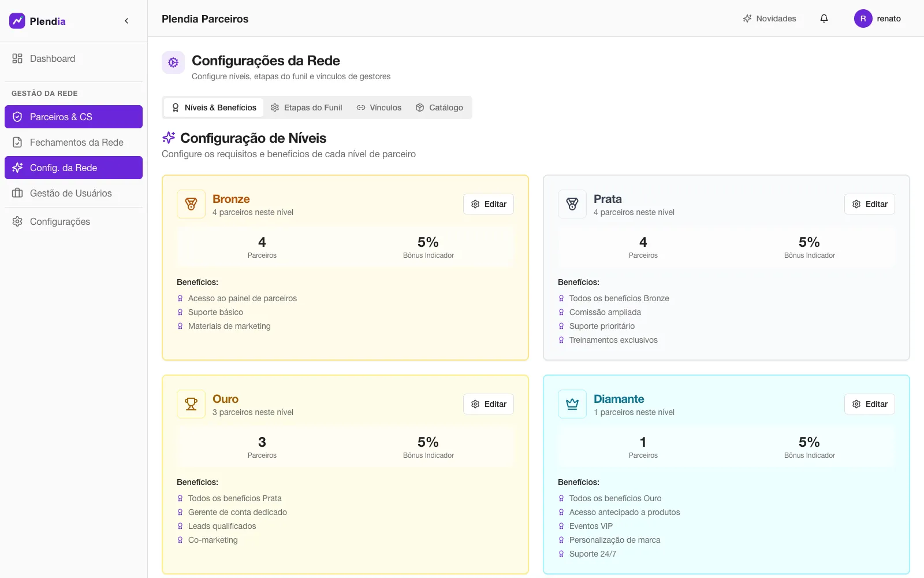Click Diamante 5% Bônus Indicador value
This screenshot has width=924, height=578.
(809, 442)
